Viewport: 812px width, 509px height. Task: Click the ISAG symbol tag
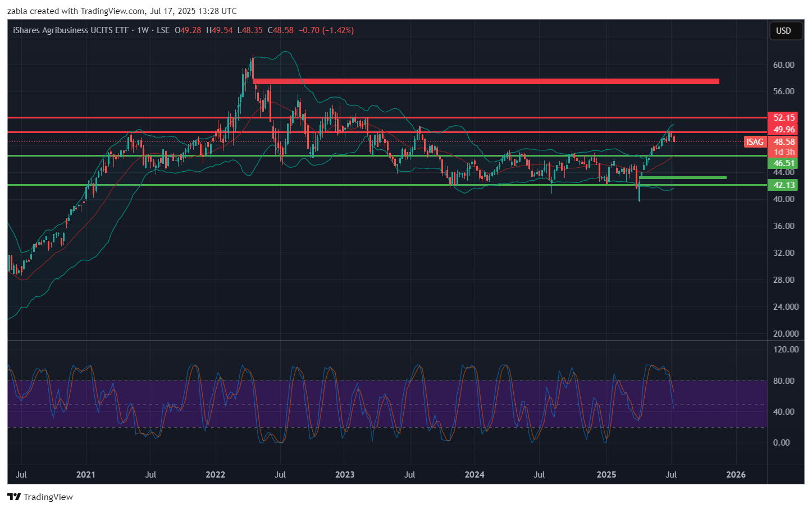pos(754,142)
